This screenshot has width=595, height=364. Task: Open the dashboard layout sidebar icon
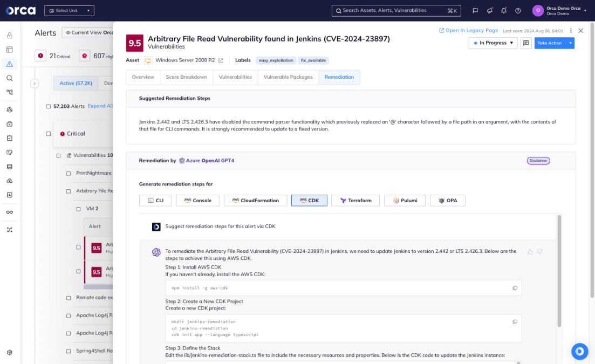[10, 49]
